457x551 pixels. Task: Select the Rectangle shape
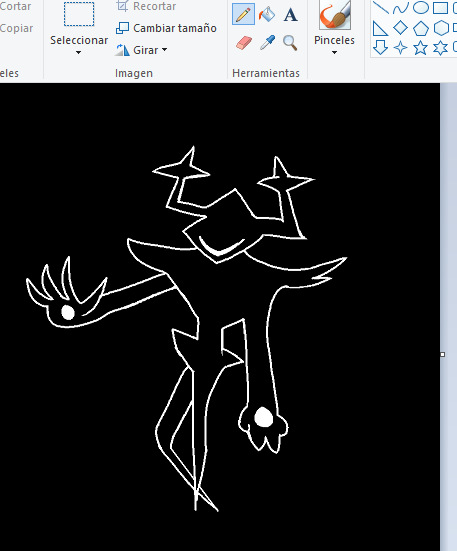[440, 8]
